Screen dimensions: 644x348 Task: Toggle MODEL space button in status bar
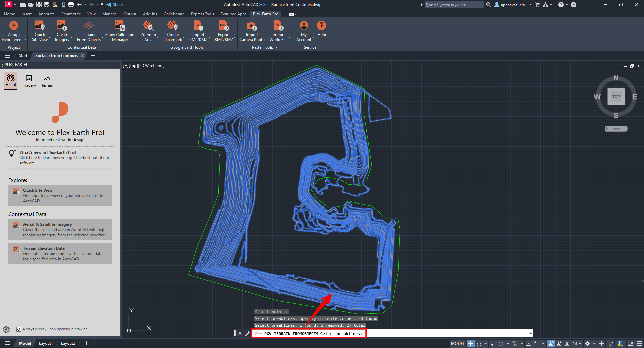pos(458,343)
